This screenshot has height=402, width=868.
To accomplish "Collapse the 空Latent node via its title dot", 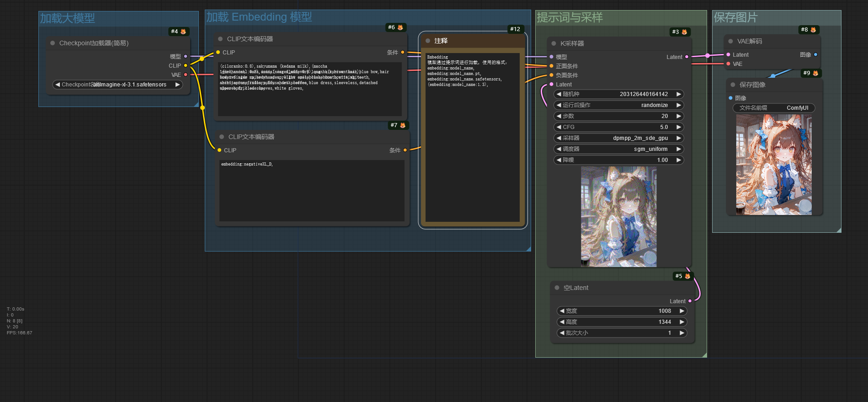I will (x=557, y=288).
